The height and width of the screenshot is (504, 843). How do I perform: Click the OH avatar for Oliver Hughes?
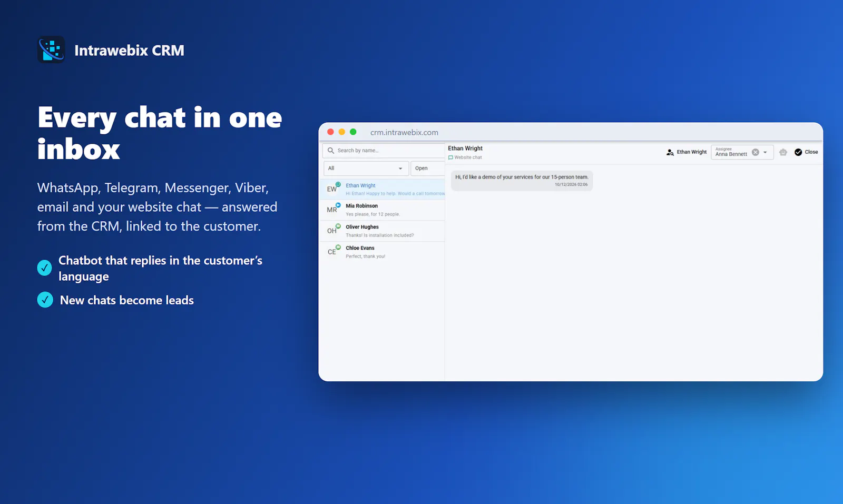332,231
